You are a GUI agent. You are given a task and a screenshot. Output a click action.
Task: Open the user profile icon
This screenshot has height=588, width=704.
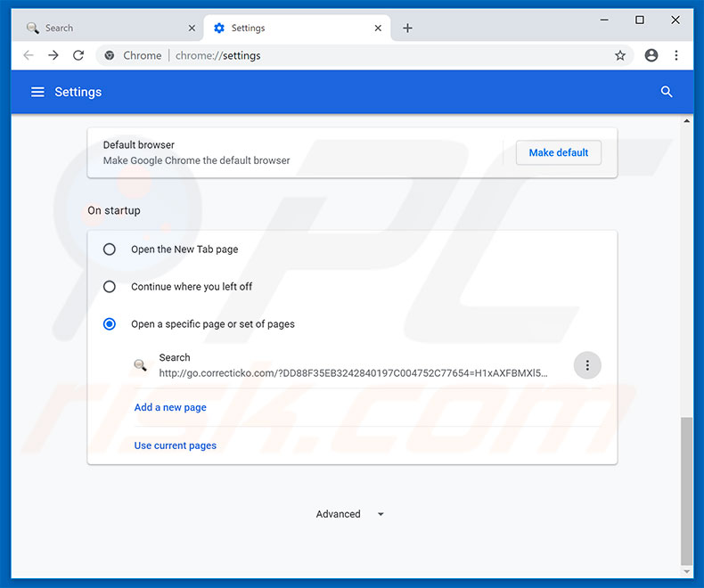pyautogui.click(x=651, y=55)
